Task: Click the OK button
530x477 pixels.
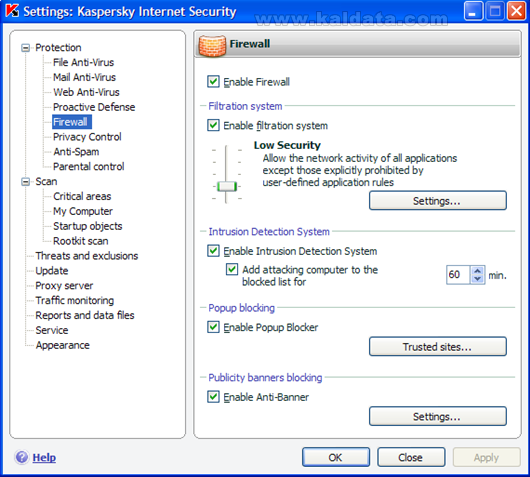Action: (336, 457)
